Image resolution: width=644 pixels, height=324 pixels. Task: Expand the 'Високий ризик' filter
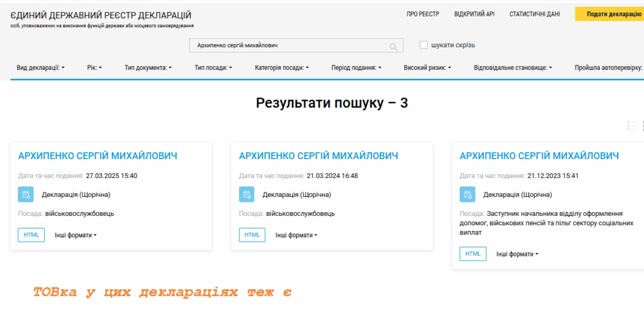click(428, 67)
